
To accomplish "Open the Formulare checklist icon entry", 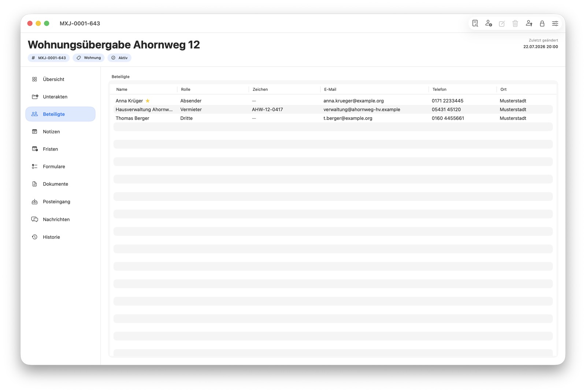I will tap(60, 166).
